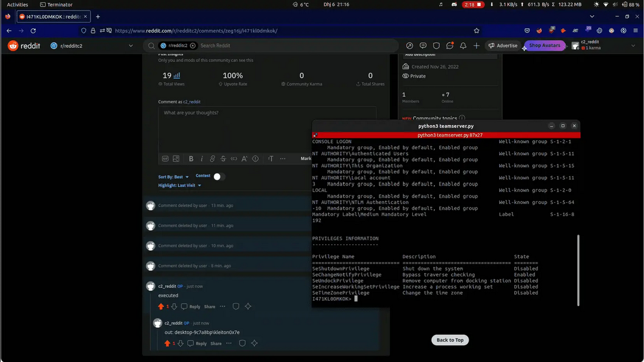Downvote the 'executed' comment

click(174, 307)
